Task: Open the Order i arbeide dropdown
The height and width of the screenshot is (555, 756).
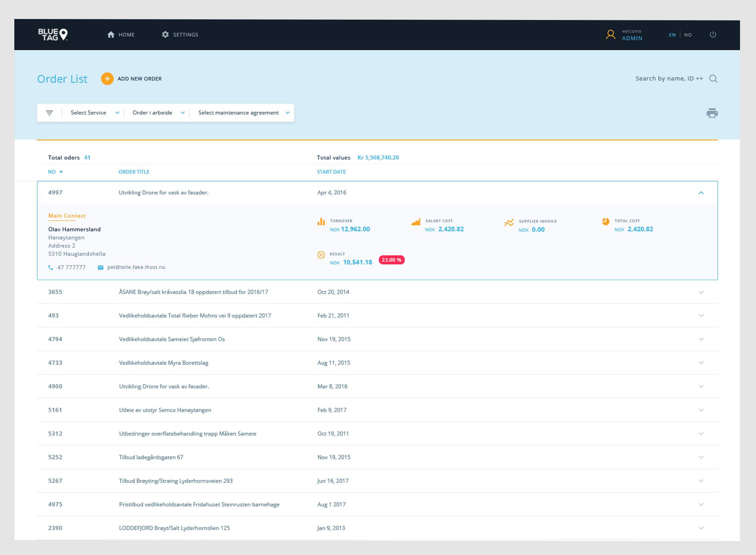Action: (158, 113)
